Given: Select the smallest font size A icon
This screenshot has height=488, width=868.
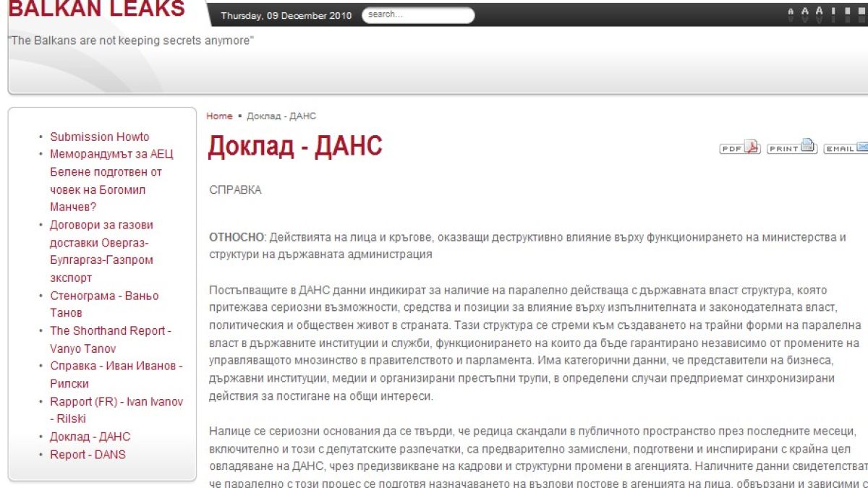Looking at the screenshot, I should tap(791, 13).
